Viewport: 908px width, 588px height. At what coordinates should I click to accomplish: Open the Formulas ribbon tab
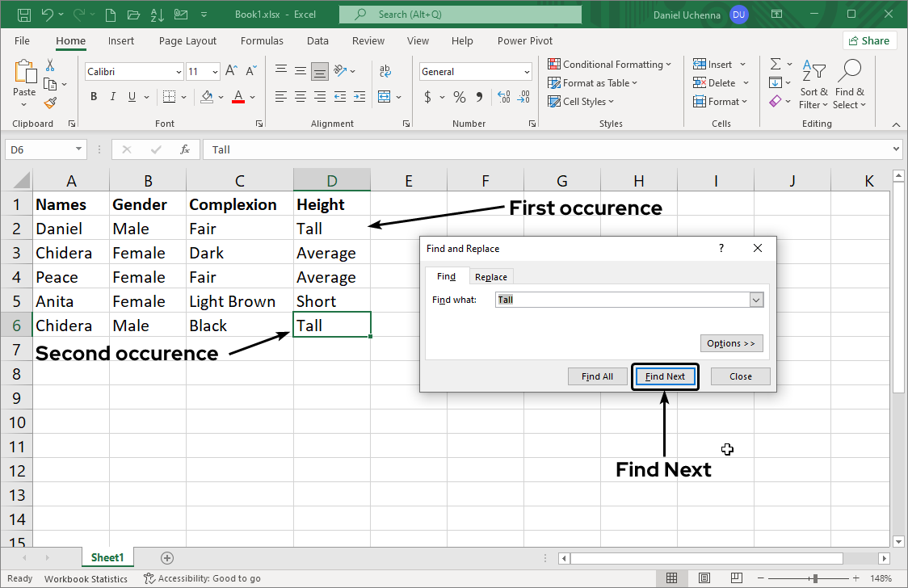tap(262, 40)
